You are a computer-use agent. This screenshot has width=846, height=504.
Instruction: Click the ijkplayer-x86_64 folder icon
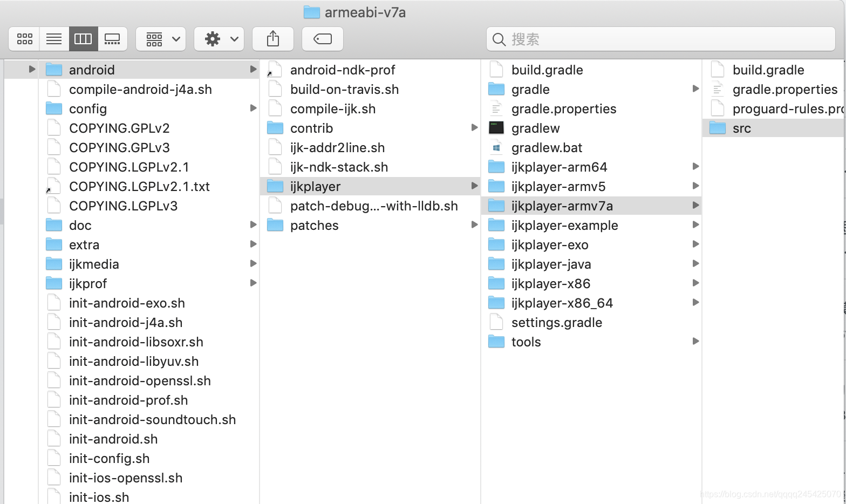coord(496,303)
